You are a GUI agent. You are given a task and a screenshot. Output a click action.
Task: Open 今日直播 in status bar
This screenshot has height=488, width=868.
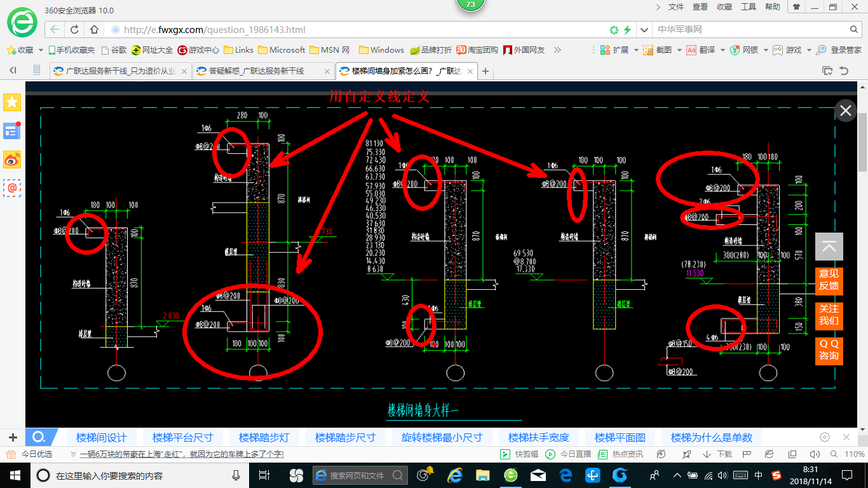click(568, 454)
